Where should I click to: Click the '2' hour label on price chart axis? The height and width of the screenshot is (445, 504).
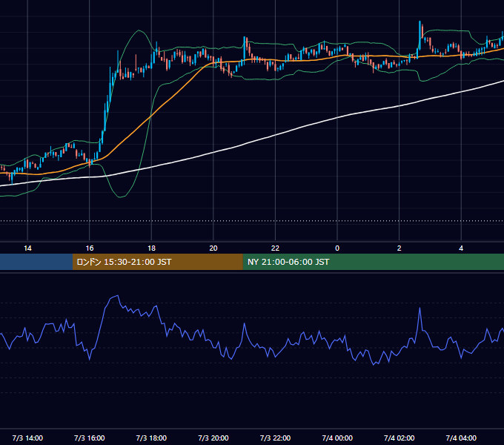tap(399, 248)
